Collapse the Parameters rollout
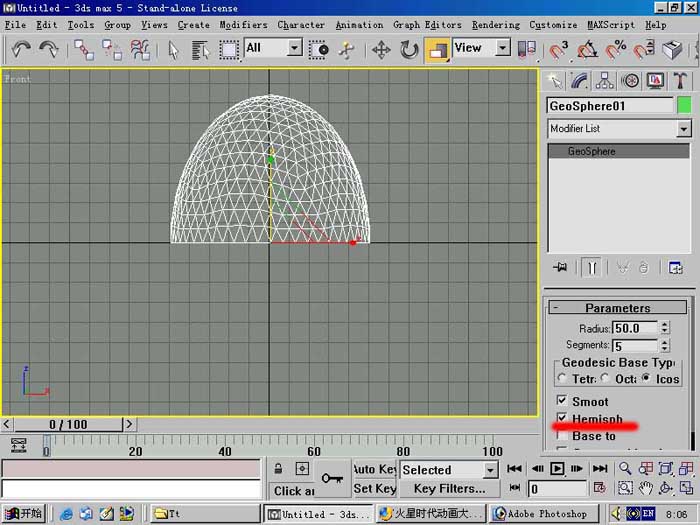700x525 pixels. coord(618,308)
